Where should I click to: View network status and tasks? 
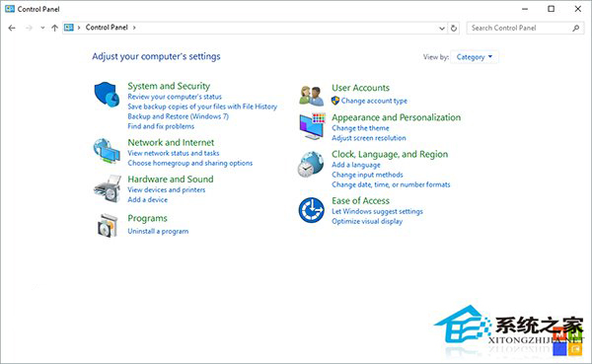point(174,153)
